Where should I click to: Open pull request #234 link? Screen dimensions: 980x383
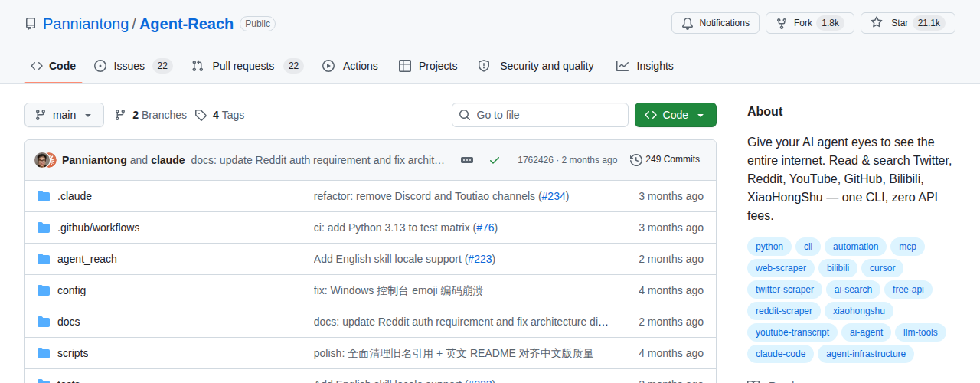coord(554,196)
